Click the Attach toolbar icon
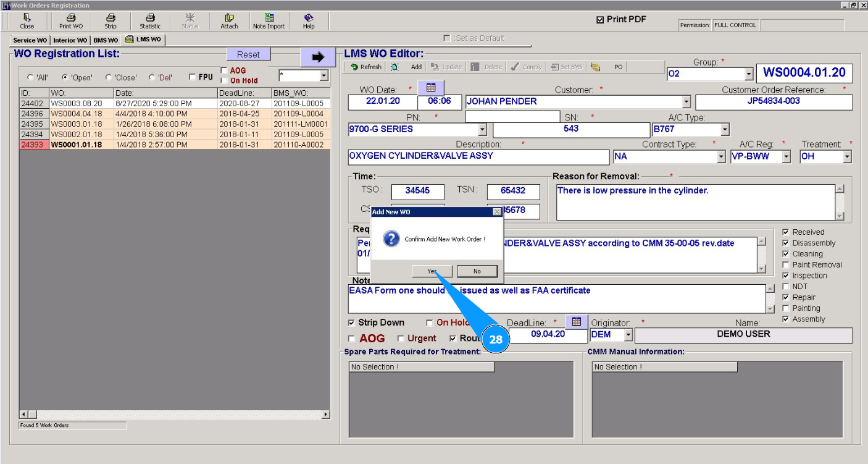Image resolution: width=868 pixels, height=464 pixels. 229,21
